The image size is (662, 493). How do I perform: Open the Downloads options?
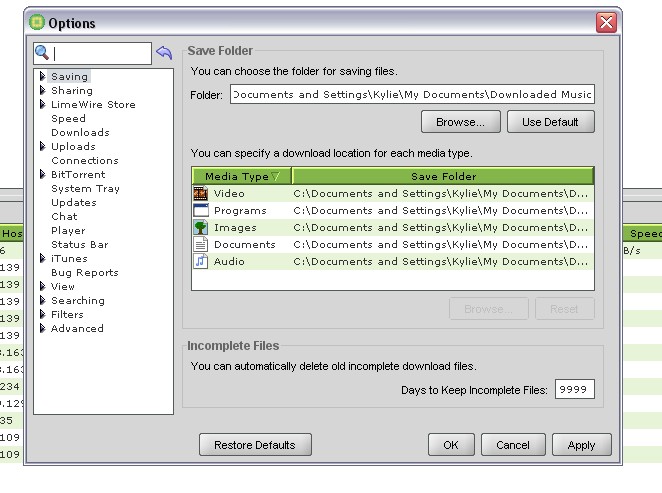80,133
